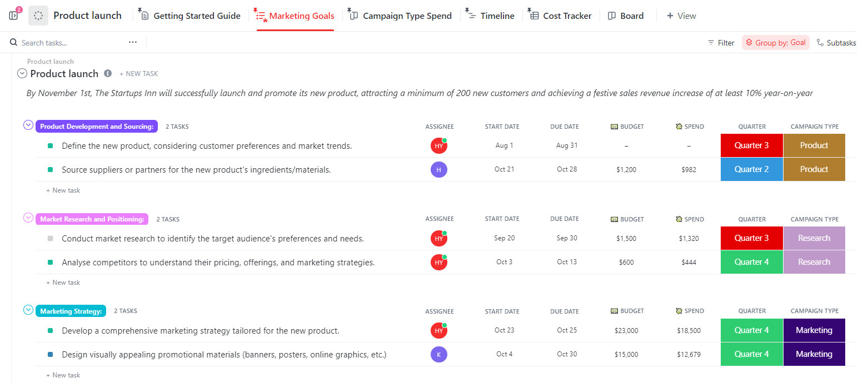Image resolution: width=868 pixels, height=383 pixels.
Task: Collapse the Product Development and Sourcing group
Action: pos(28,125)
